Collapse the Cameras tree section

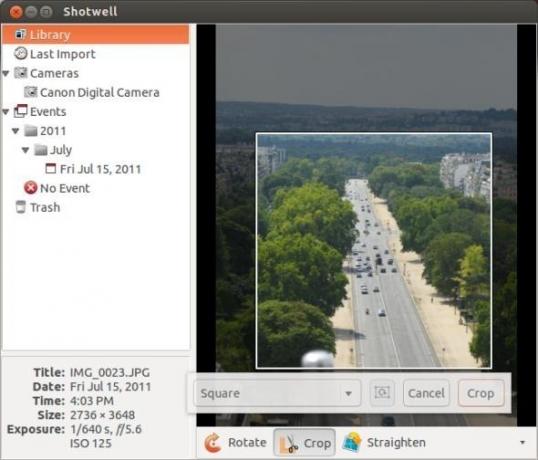coord(6,73)
